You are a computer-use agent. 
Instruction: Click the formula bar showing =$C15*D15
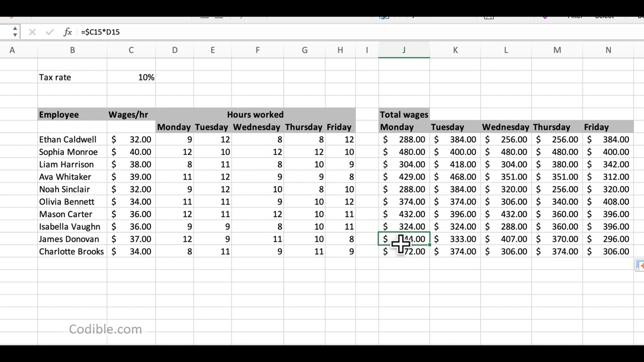point(360,32)
